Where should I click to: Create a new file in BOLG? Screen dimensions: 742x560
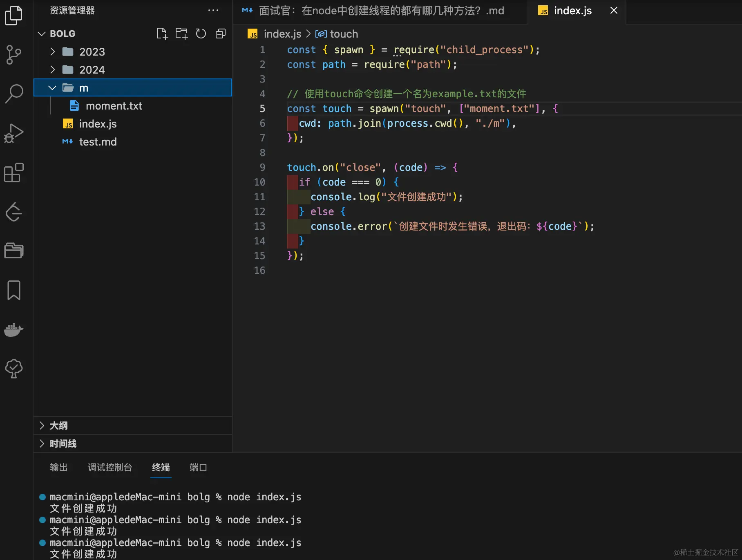pos(162,34)
